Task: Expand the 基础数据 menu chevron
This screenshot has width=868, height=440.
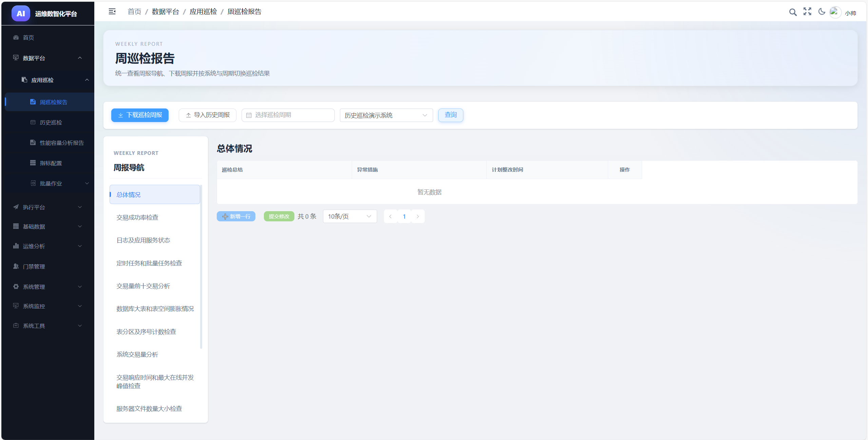Action: click(x=80, y=226)
